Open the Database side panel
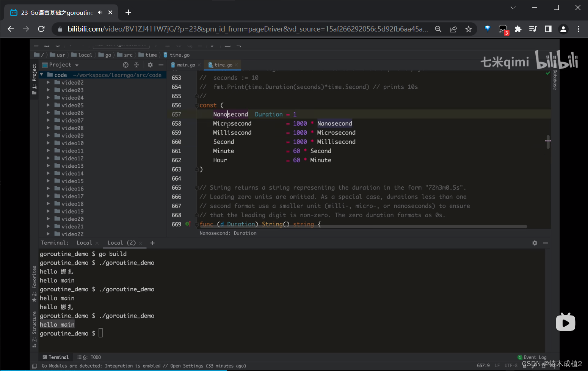Viewport: 588px width, 371px height. point(555,77)
